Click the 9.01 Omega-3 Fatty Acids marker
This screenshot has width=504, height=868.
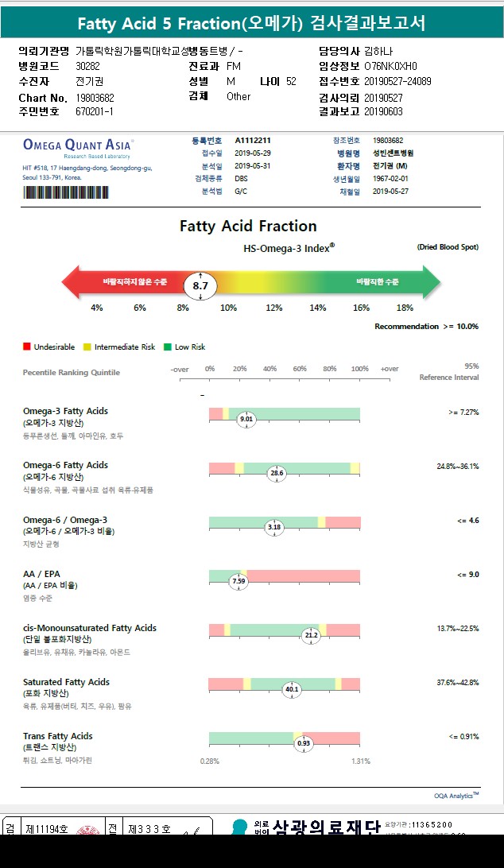point(246,419)
